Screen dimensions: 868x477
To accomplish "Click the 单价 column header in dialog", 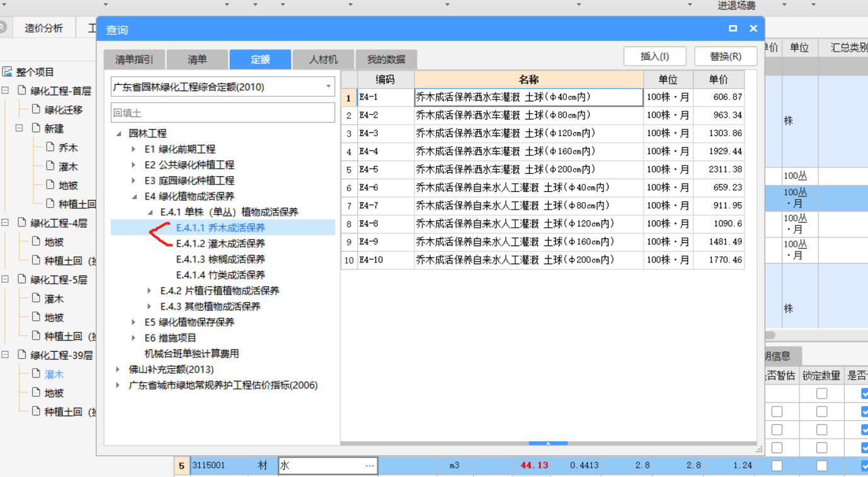I will (x=718, y=79).
